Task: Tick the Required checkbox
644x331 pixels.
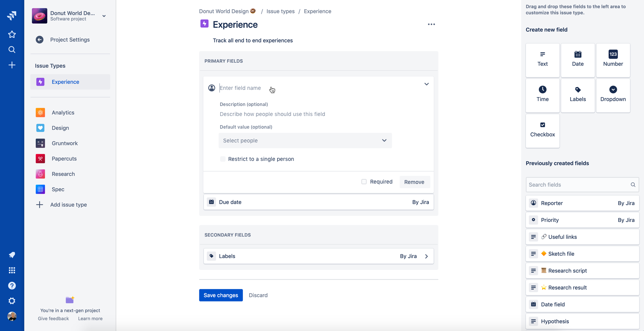Action: tap(364, 182)
